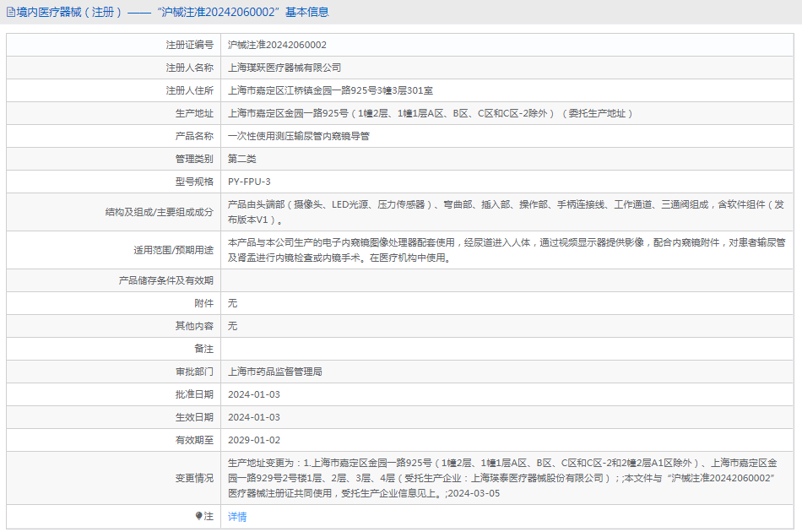The image size is (802, 532).
Task: Select the intended use description text
Action: click(x=507, y=250)
